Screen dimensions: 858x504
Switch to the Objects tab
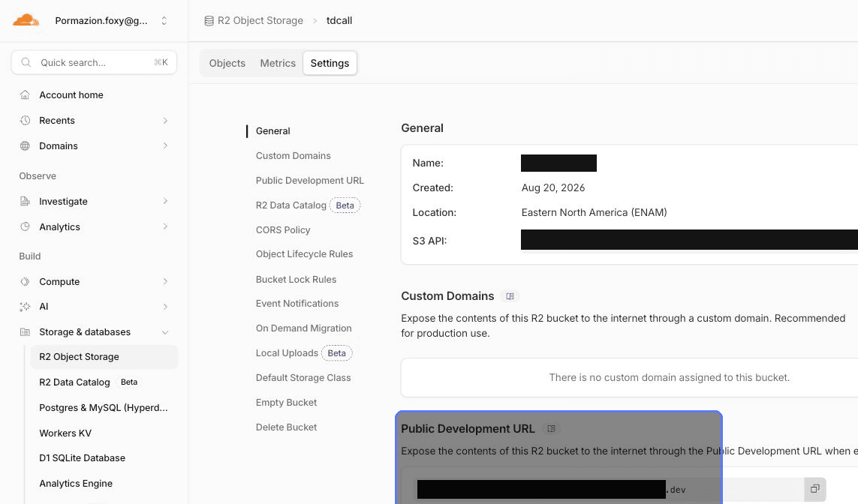point(227,63)
